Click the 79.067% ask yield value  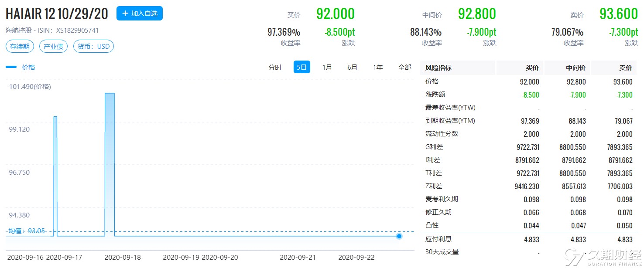click(x=567, y=32)
